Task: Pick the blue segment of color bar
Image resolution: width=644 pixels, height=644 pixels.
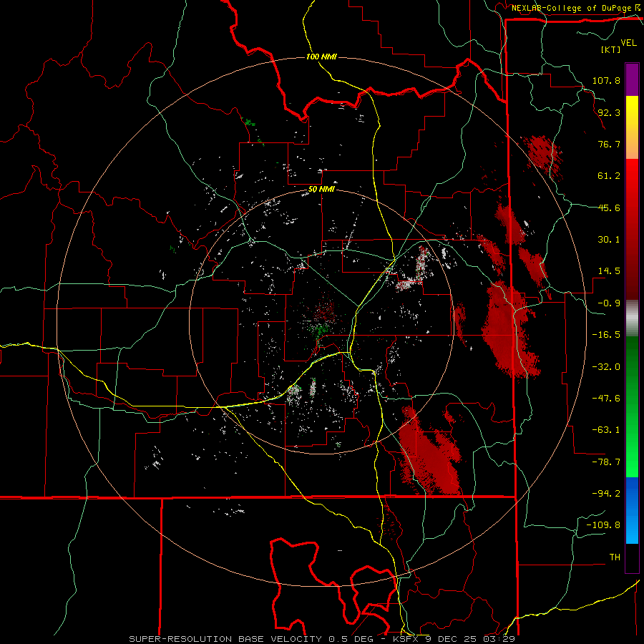Action: click(632, 510)
